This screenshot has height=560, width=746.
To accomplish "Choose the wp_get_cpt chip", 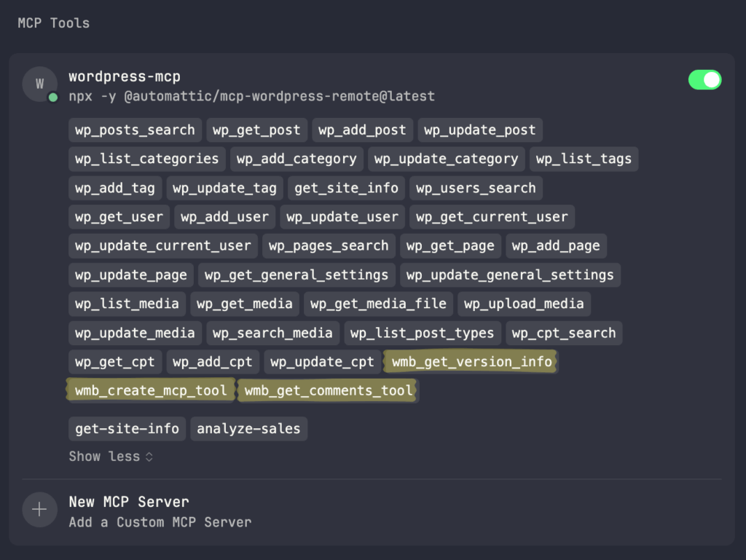I will 115,362.
